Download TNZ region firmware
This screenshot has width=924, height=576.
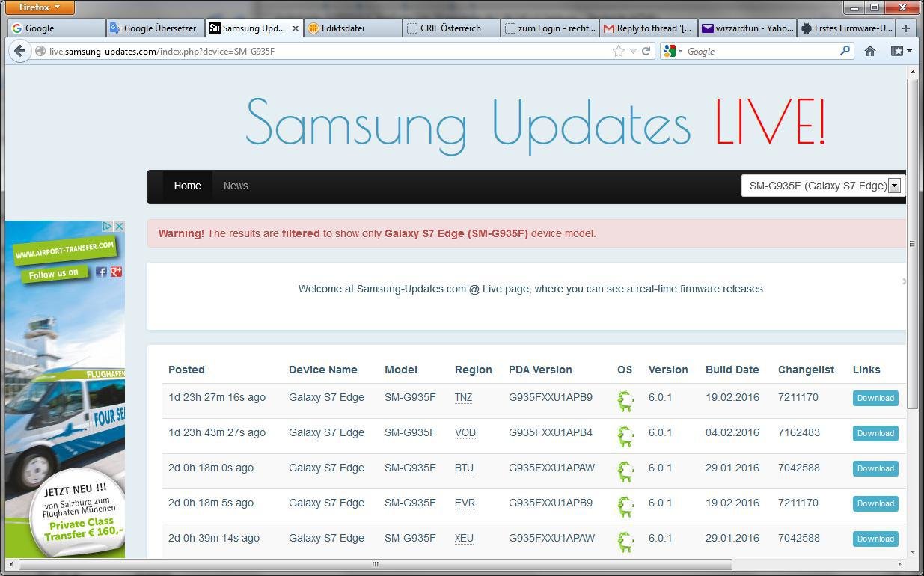tap(875, 398)
